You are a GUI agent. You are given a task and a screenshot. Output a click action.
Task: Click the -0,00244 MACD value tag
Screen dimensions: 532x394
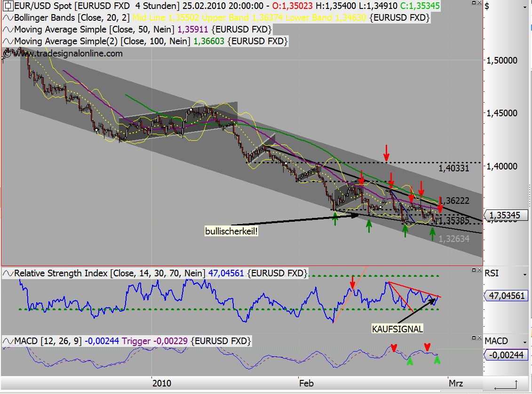pyautogui.click(x=505, y=355)
